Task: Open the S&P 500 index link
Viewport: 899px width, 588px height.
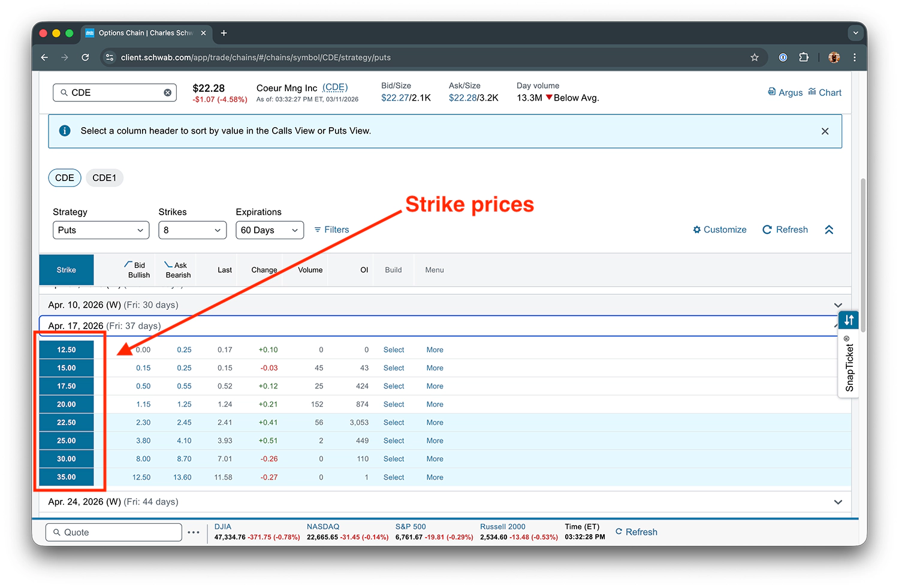Action: pyautogui.click(x=411, y=527)
